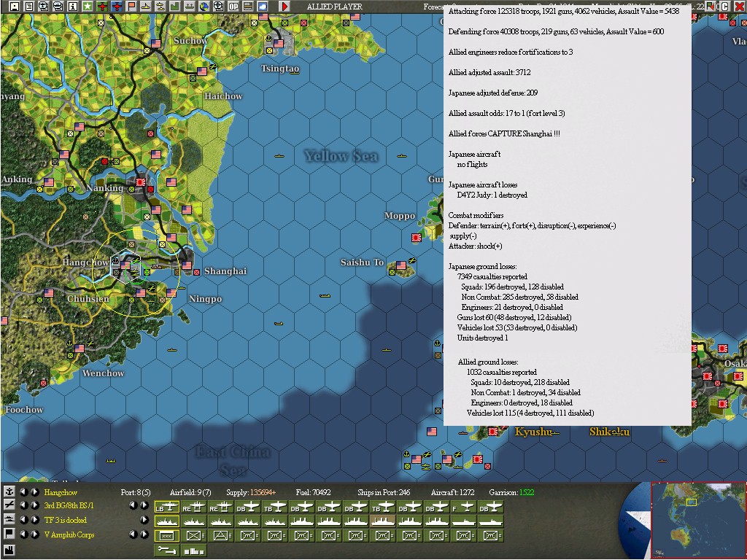Image resolution: width=747 pixels, height=560 pixels.
Task: Click previous arrow left of 3rd BG/8th BS
Action: point(24,505)
